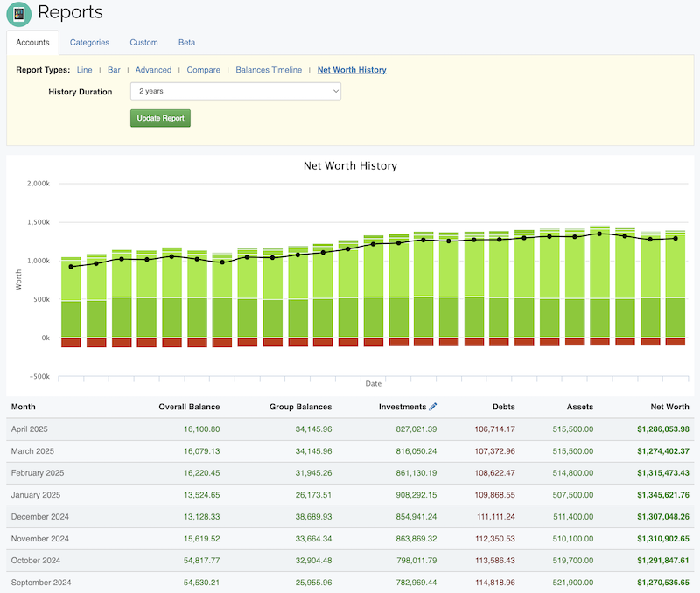Click the Investments edit pencil icon
The image size is (700, 593).
point(433,407)
